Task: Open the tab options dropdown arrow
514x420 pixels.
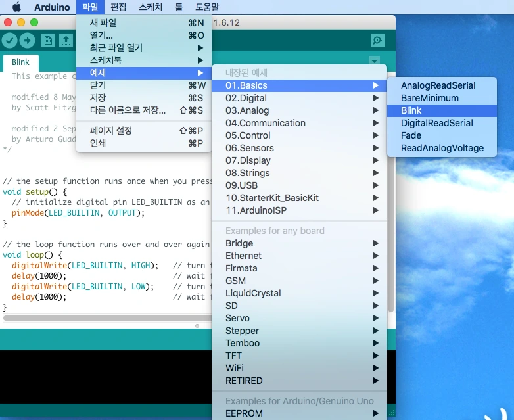Action: (374, 60)
